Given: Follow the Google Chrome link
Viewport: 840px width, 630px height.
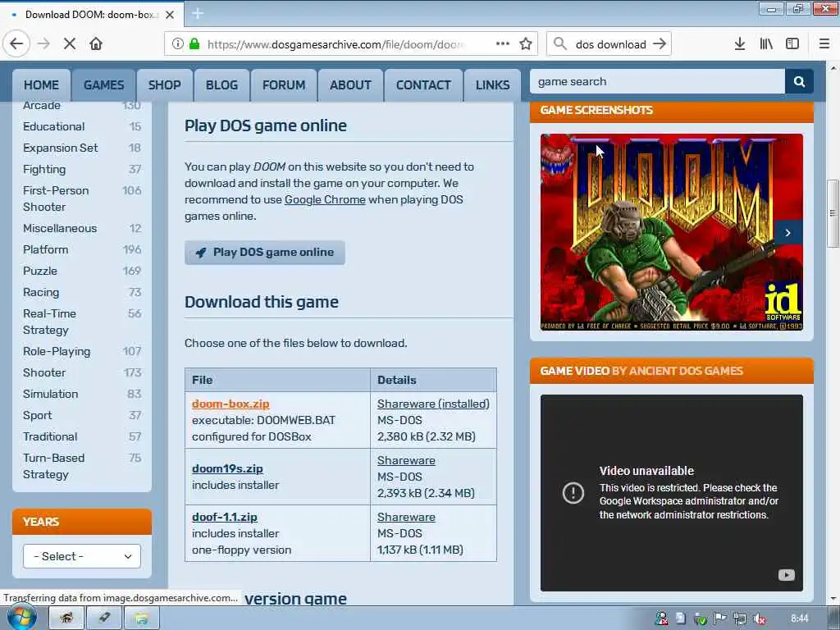Looking at the screenshot, I should (325, 200).
